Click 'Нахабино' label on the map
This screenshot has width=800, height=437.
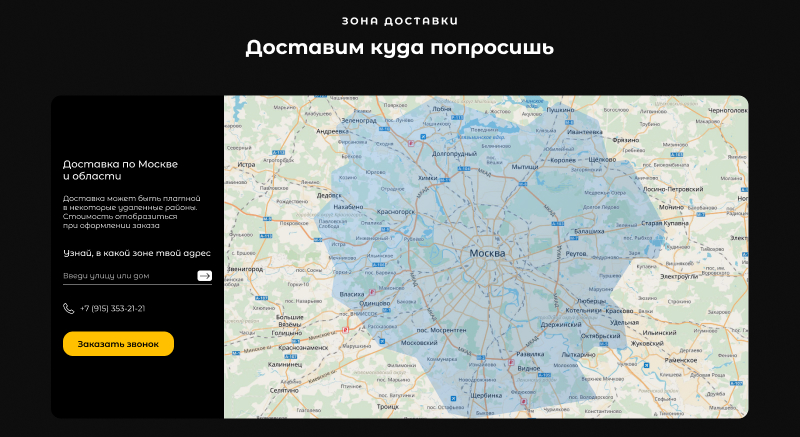pos(348,207)
